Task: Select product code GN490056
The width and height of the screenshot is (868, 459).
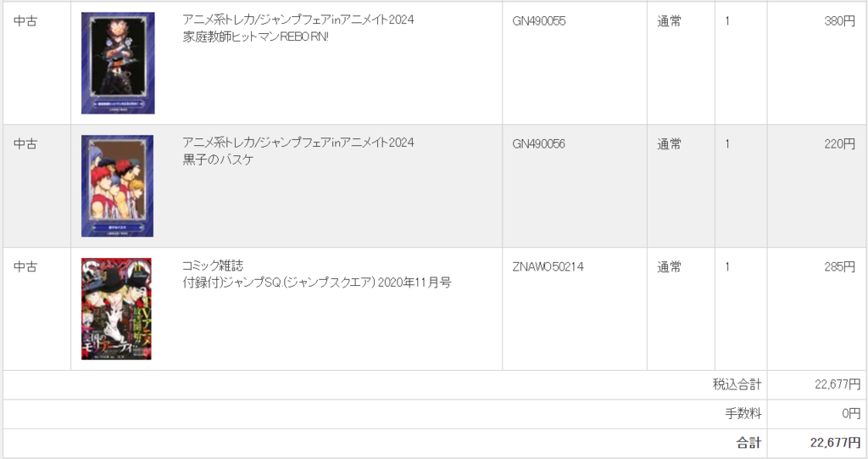Action: [x=538, y=144]
